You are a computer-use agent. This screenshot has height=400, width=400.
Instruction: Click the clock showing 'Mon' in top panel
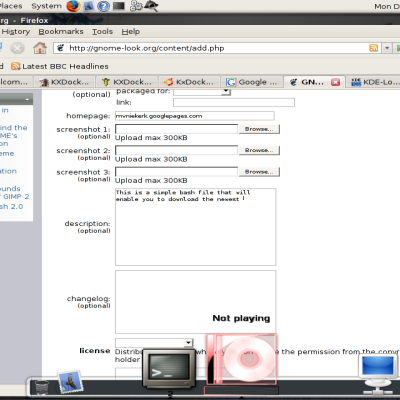pos(387,6)
